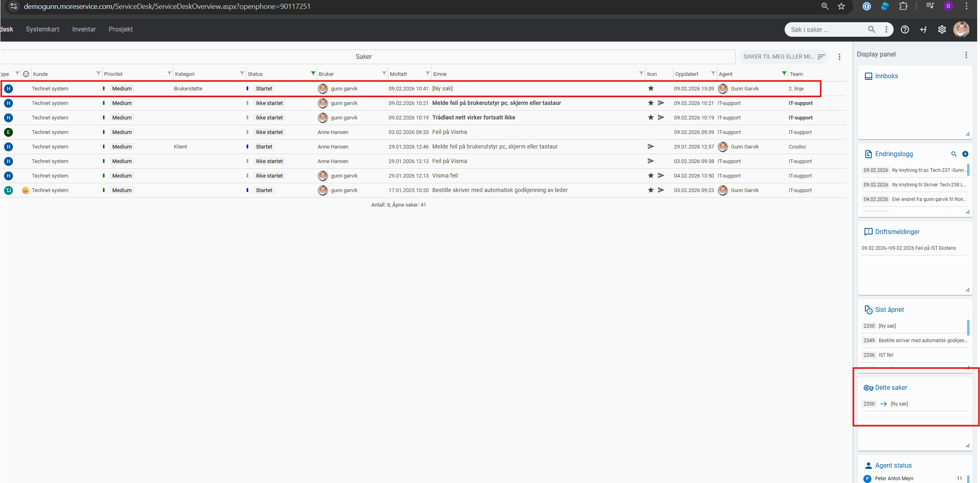Open the Inventar menu
The width and height of the screenshot is (980, 483).
84,29
